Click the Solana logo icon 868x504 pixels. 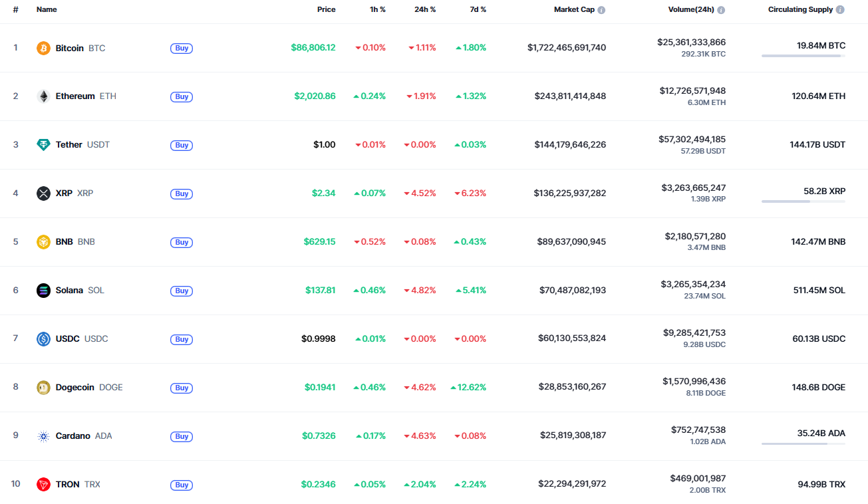[x=43, y=291]
